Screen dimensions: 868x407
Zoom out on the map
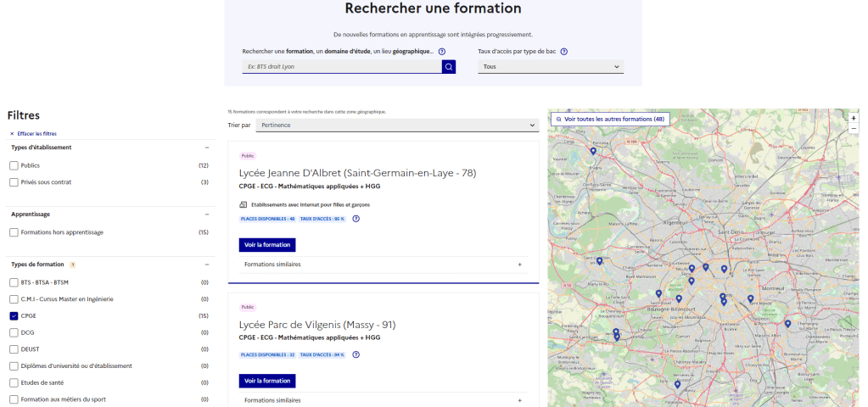(854, 129)
